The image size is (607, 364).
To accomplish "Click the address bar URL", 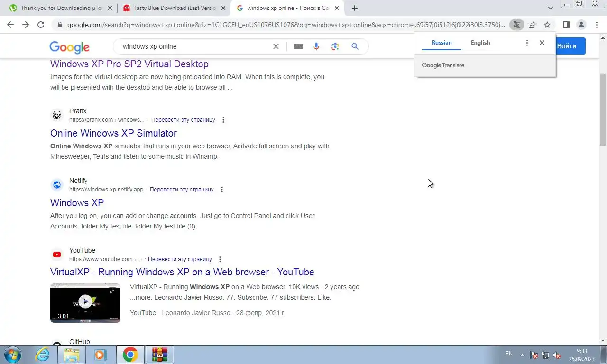I will click(286, 25).
